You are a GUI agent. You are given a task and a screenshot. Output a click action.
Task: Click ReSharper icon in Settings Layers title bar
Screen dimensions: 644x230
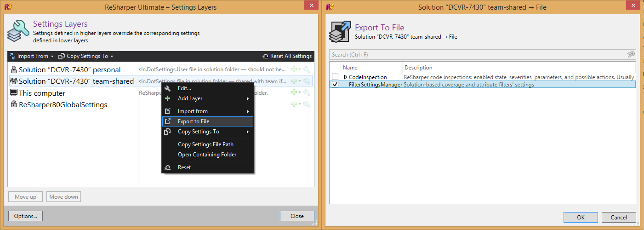pyautogui.click(x=7, y=6)
